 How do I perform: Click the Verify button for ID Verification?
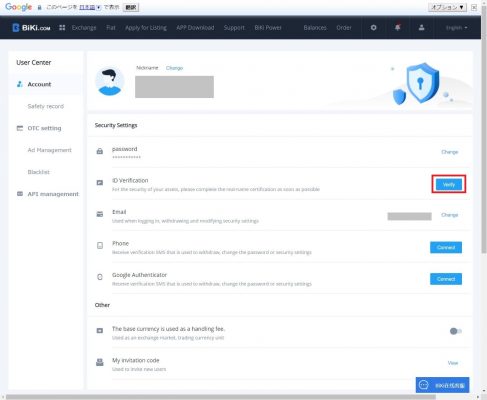coord(449,184)
